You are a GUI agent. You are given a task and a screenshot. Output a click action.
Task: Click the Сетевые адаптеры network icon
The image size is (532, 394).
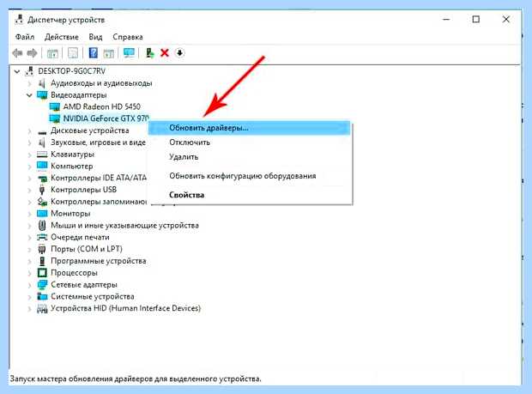(x=42, y=285)
